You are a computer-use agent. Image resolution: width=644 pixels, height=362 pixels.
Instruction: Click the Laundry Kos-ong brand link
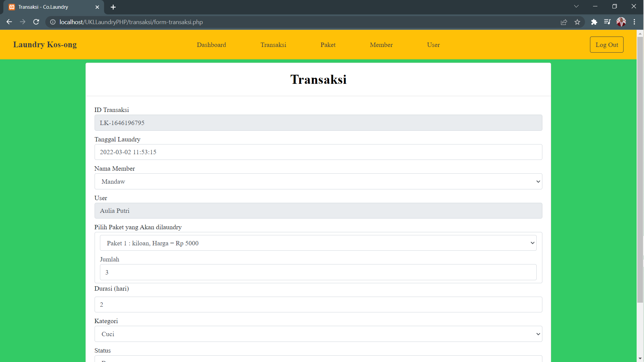(45, 45)
